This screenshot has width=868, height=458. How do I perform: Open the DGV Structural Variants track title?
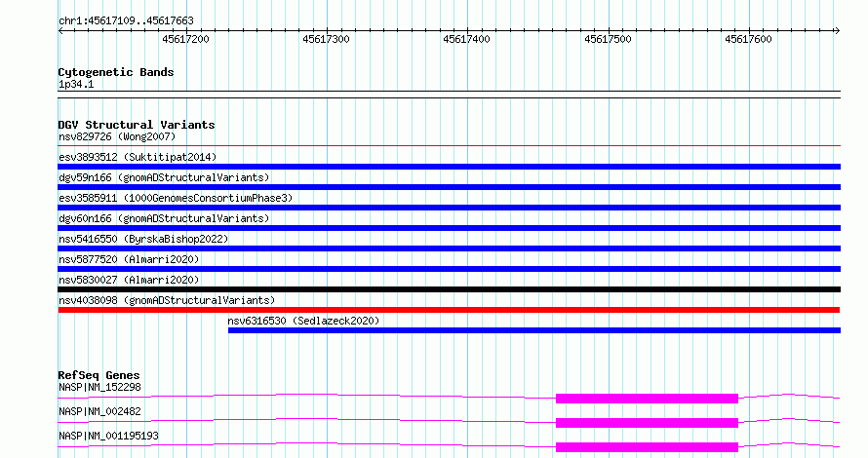pyautogui.click(x=137, y=125)
